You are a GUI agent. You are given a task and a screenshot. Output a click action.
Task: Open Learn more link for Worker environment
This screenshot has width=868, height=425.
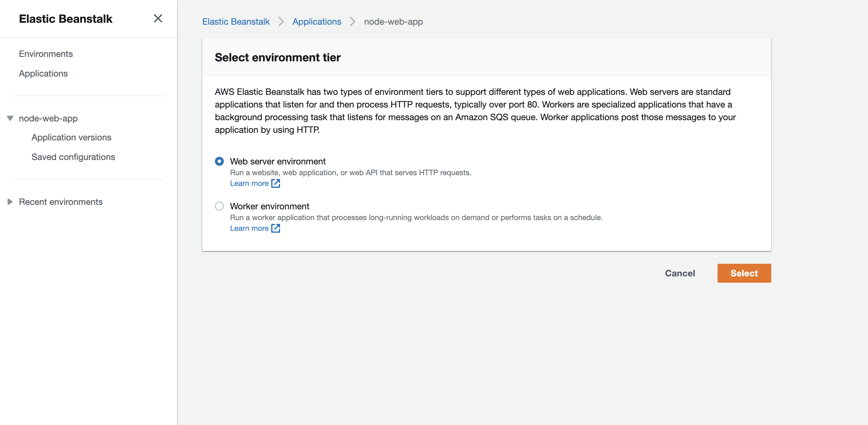point(249,228)
